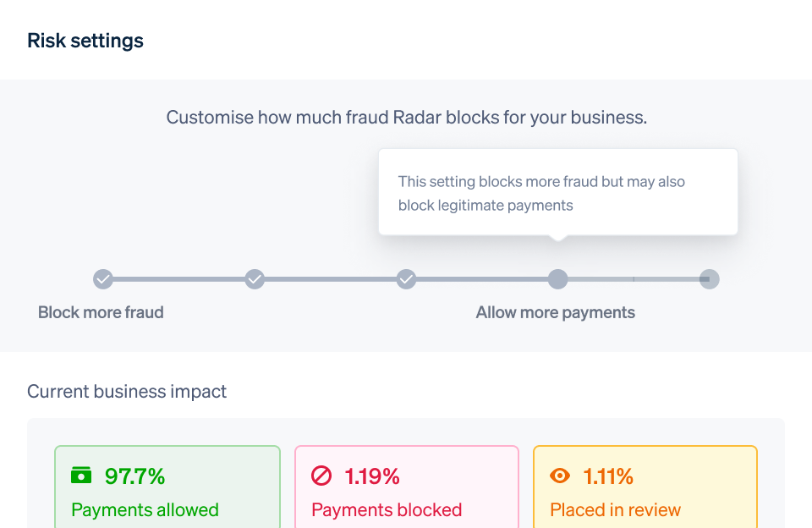The height and width of the screenshot is (528, 812).
Task: Click the 'Customise how much fraud Radar blocks' text
Action: 406,118
